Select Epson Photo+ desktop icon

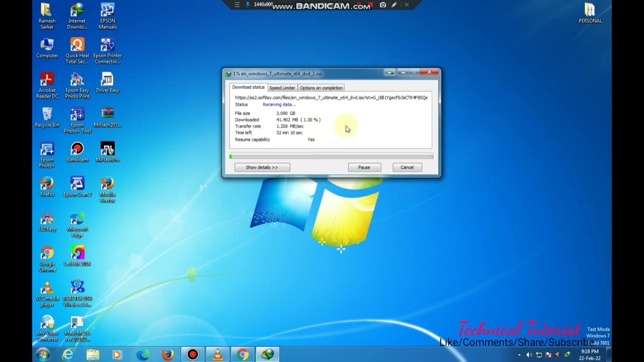click(x=47, y=155)
